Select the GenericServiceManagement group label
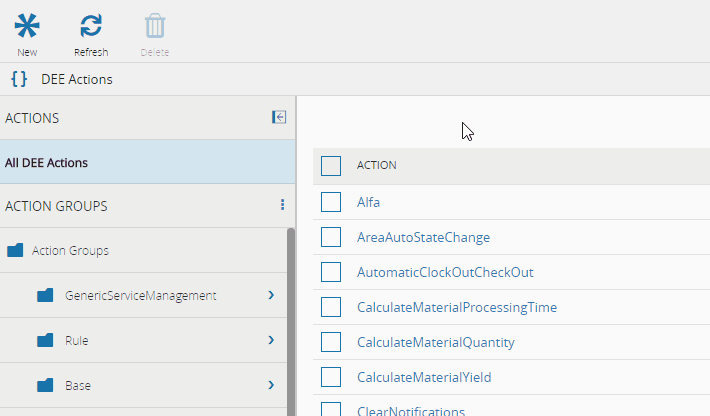The width and height of the screenshot is (710, 416). 141,296
